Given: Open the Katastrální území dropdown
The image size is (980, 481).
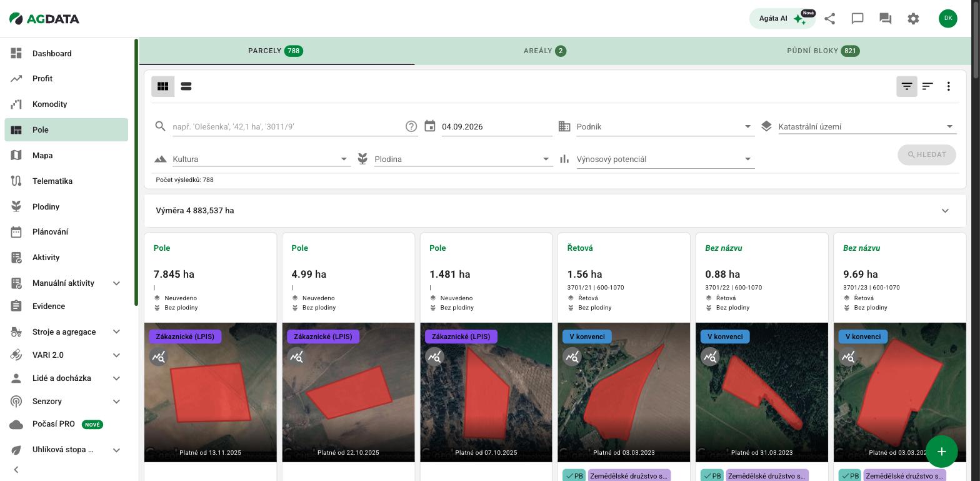Looking at the screenshot, I should 867,127.
